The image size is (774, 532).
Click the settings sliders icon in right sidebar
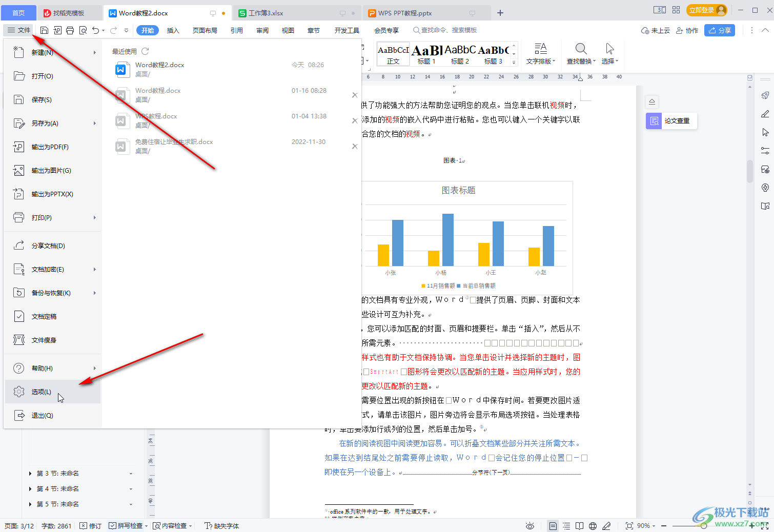click(765, 151)
